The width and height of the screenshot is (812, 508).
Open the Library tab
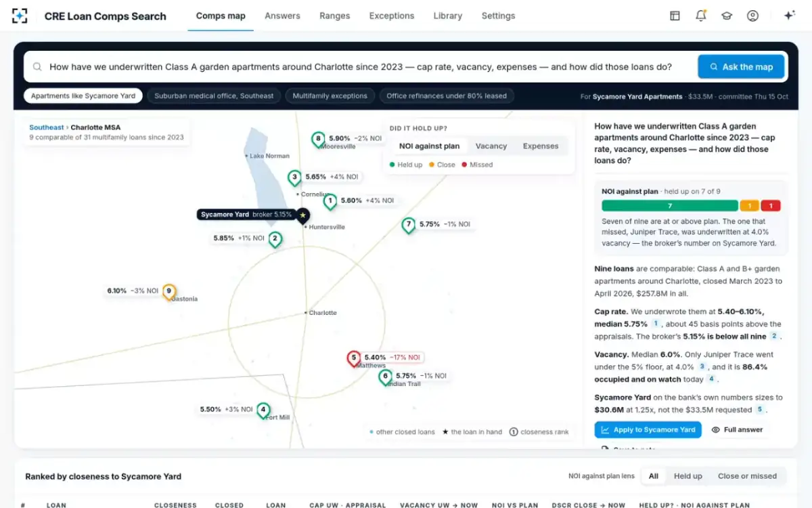point(448,16)
